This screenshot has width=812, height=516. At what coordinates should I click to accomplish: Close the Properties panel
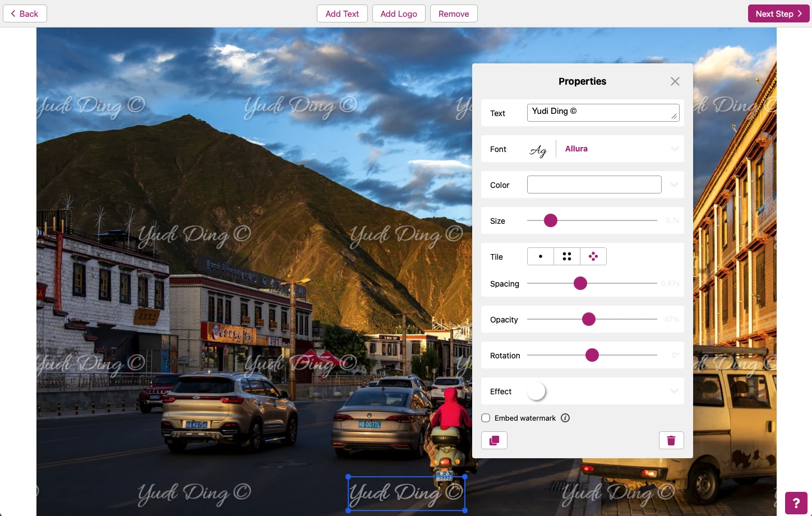pyautogui.click(x=675, y=81)
